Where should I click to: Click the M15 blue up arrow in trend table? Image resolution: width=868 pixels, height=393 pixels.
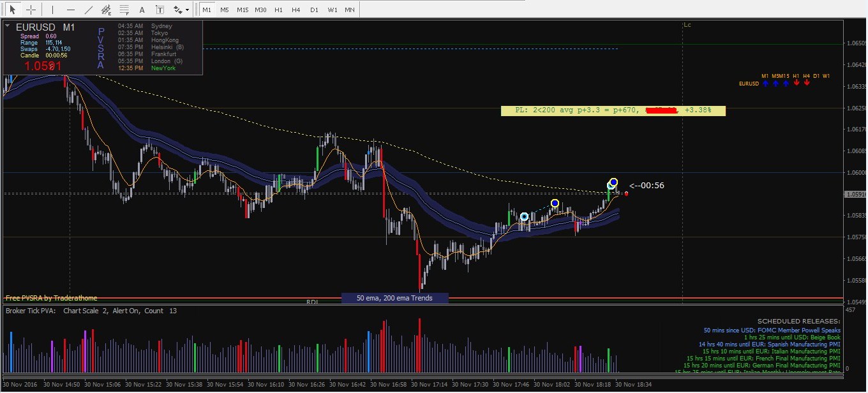click(786, 84)
